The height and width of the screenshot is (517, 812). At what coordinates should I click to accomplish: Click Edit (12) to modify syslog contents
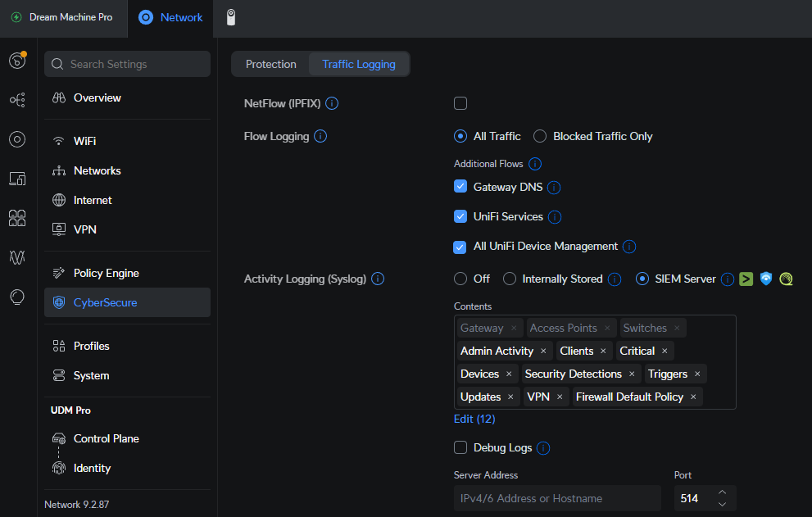coord(474,419)
